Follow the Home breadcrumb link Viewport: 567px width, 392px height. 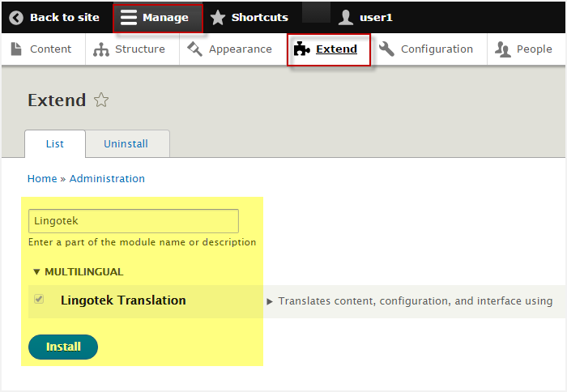[x=42, y=179]
